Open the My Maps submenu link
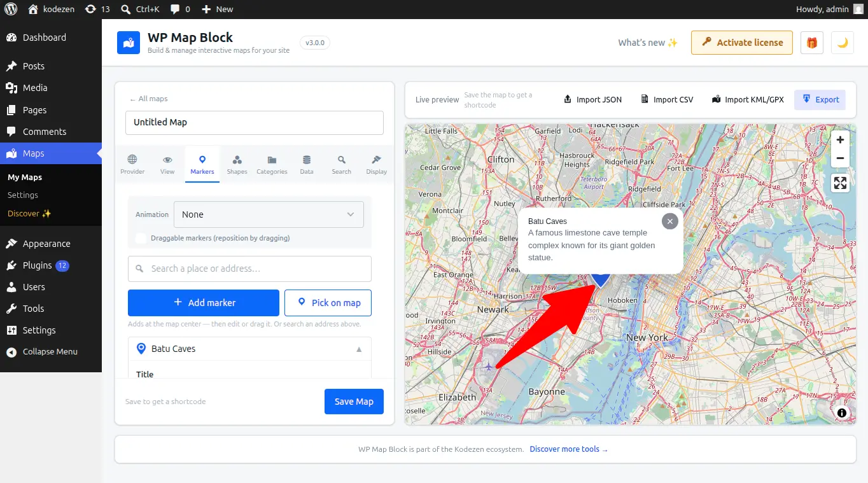 [x=25, y=178]
